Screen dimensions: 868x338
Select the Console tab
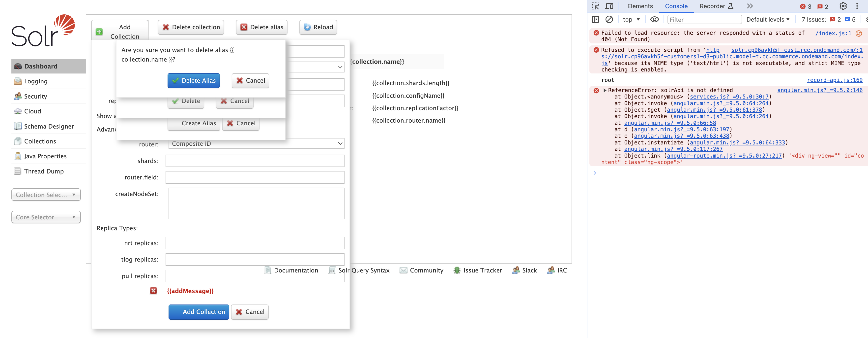pos(676,6)
